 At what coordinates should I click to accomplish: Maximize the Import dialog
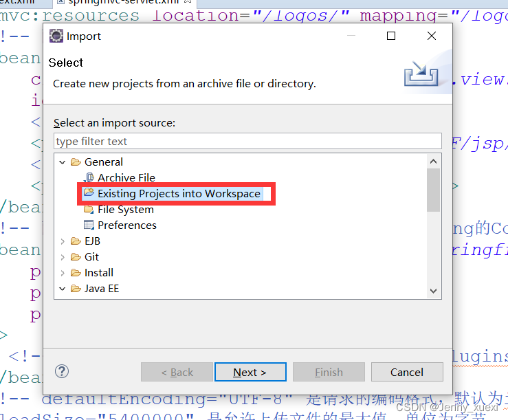(391, 36)
